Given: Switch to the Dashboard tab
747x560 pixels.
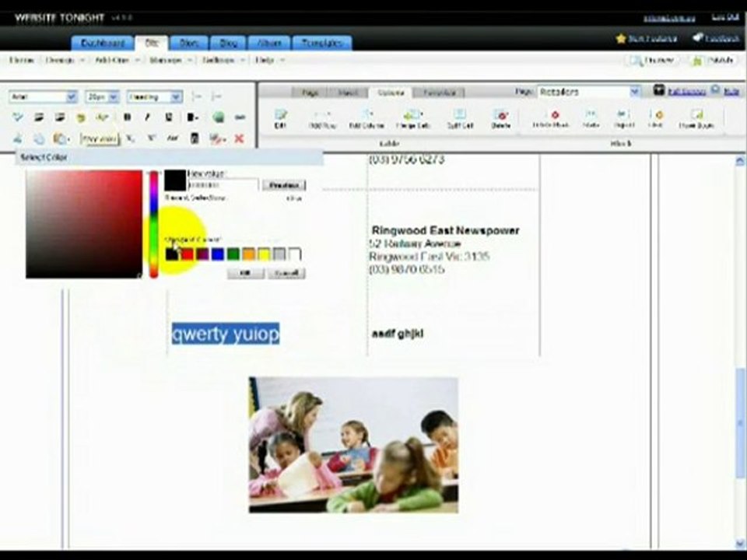Looking at the screenshot, I should pos(103,43).
